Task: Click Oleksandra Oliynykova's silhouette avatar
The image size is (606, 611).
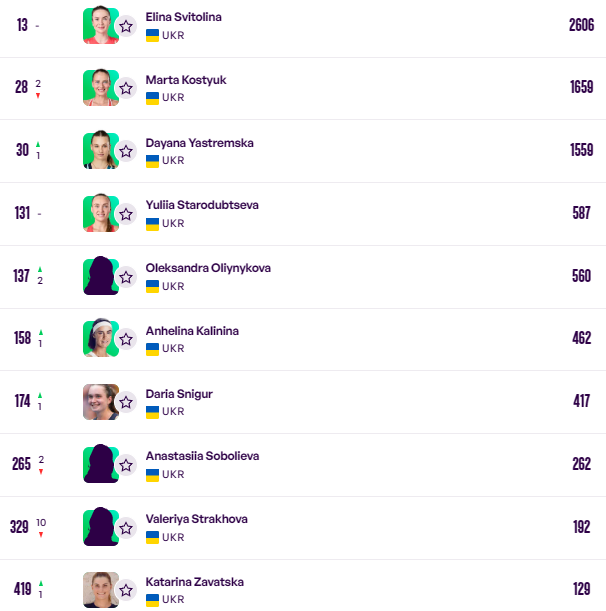Action: tap(100, 276)
